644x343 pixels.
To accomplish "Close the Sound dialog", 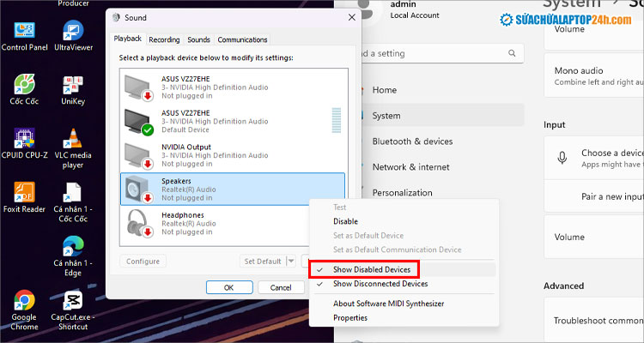I will (x=351, y=17).
